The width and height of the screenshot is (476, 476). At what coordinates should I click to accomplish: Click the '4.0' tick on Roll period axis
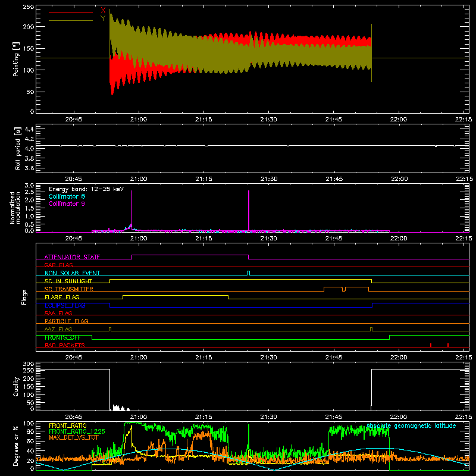coord(29,149)
